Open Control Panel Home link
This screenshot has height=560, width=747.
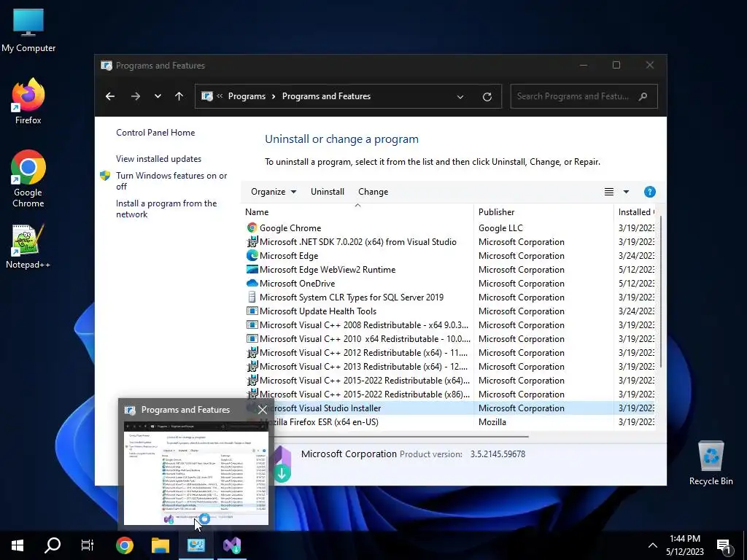point(155,133)
